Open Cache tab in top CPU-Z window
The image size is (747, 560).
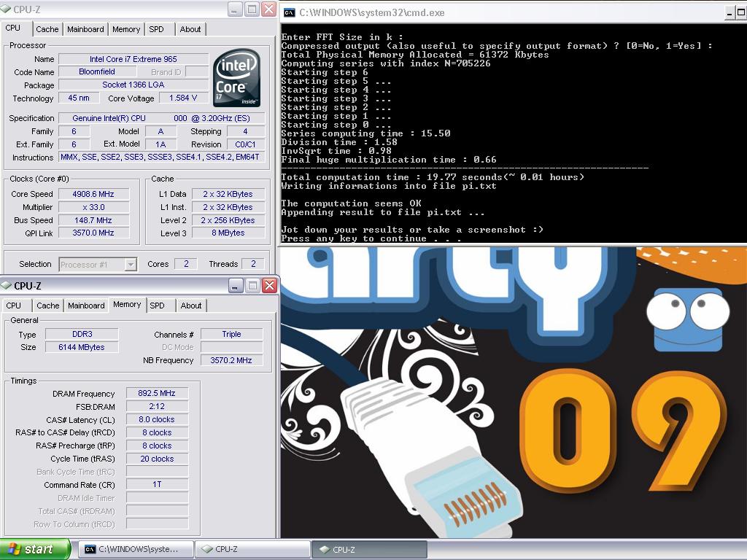click(x=47, y=29)
